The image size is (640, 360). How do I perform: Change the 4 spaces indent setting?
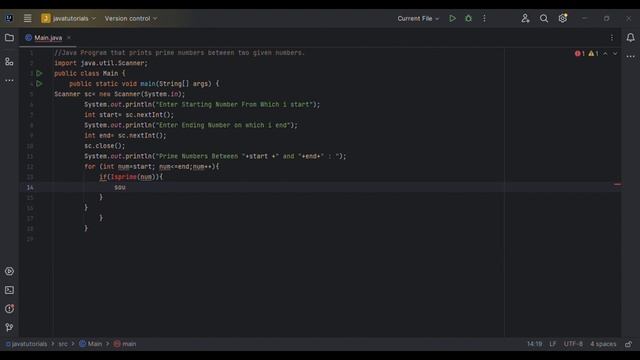click(x=603, y=344)
